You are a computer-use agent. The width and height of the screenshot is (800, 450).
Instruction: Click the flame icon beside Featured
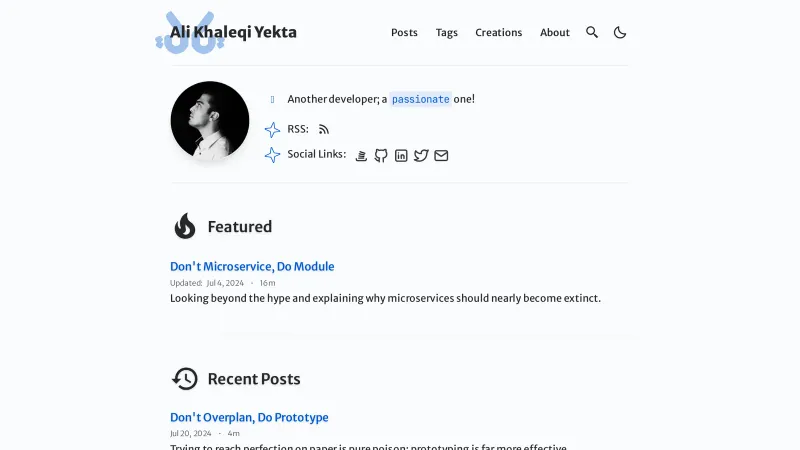click(185, 227)
